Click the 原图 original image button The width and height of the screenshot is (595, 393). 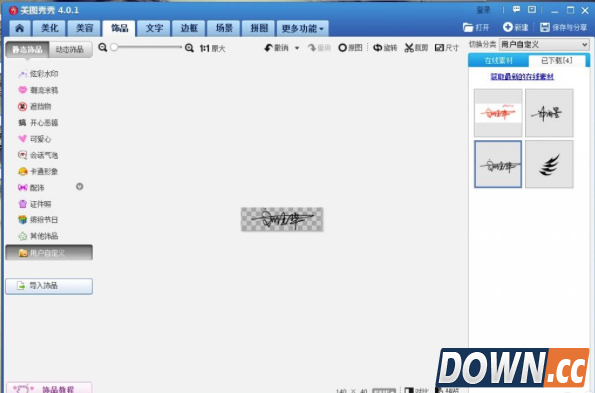pyautogui.click(x=350, y=48)
